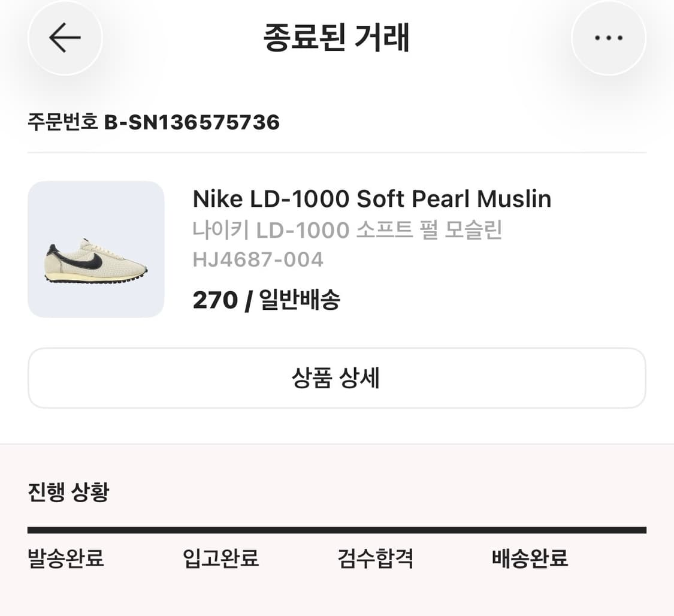The height and width of the screenshot is (616, 674).
Task: Tap the size info 270 / 일반배송
Action: click(265, 300)
